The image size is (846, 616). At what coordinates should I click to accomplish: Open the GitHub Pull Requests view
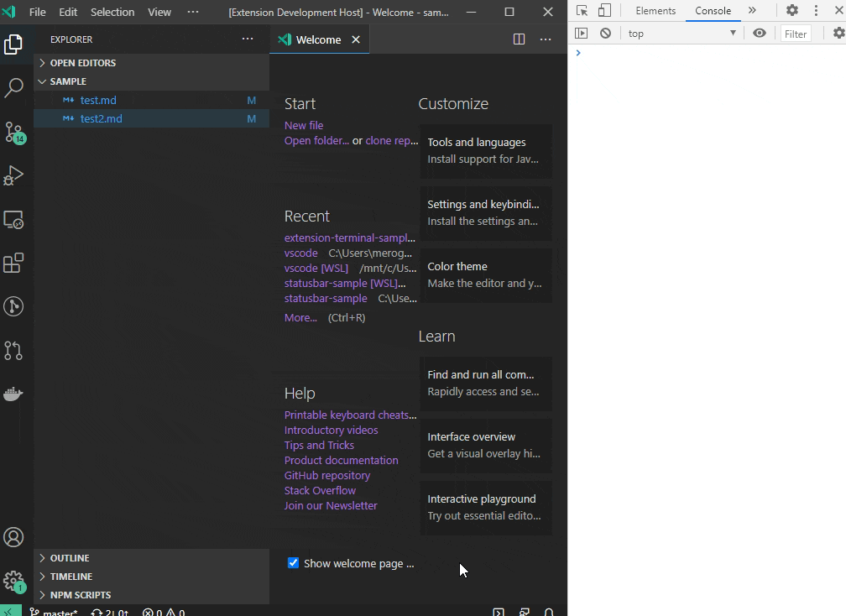point(13,351)
